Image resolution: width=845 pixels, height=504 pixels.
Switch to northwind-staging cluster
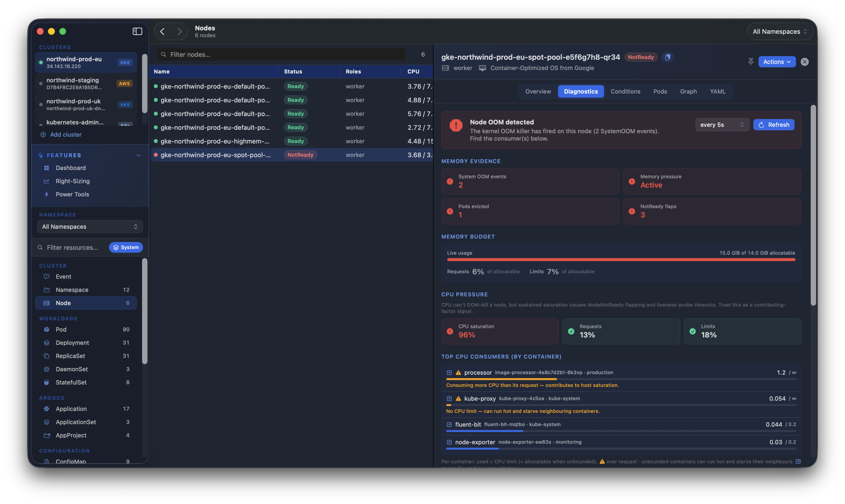pyautogui.click(x=86, y=83)
